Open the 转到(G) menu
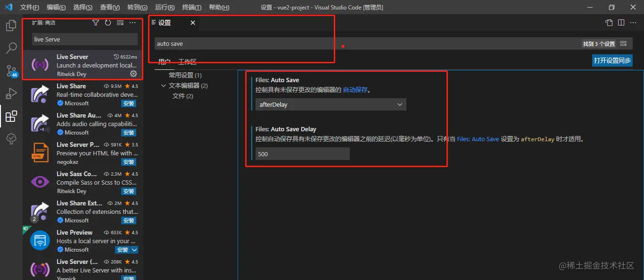Screen dimensions: 644x280 click(x=137, y=8)
